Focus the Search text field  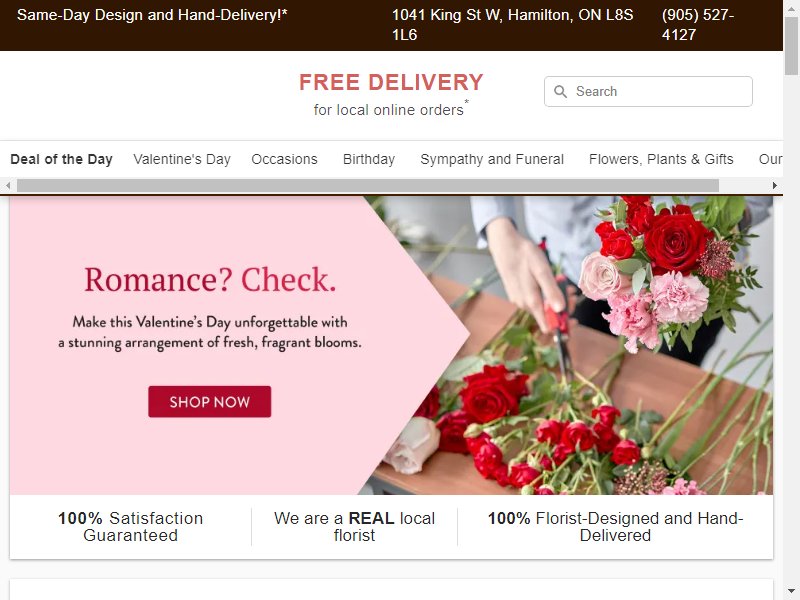(x=648, y=91)
